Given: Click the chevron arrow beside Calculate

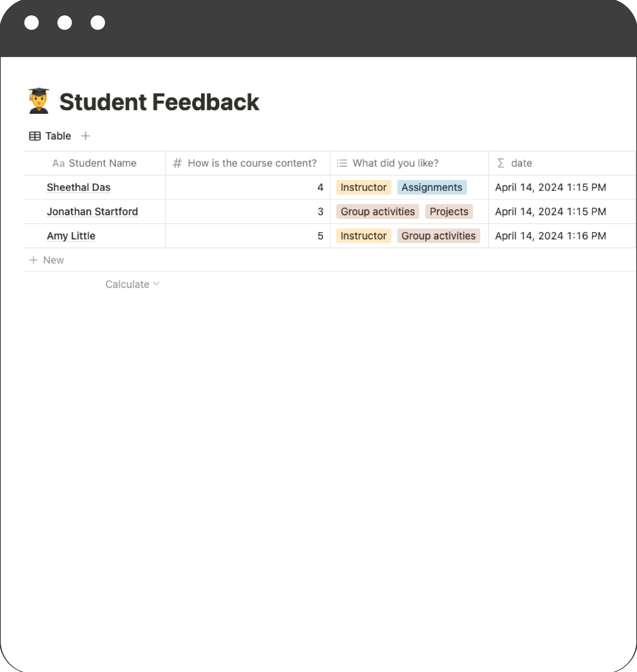Looking at the screenshot, I should pos(156,284).
